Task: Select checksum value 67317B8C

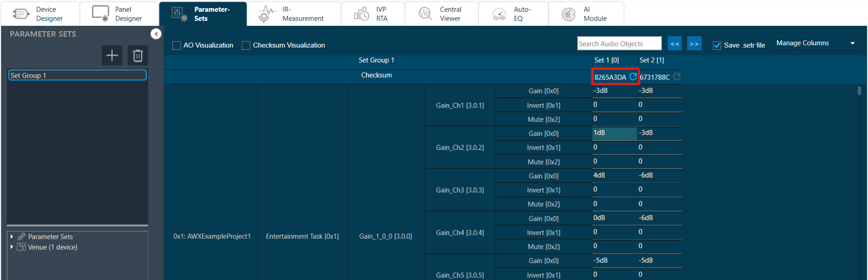Action: (x=655, y=77)
